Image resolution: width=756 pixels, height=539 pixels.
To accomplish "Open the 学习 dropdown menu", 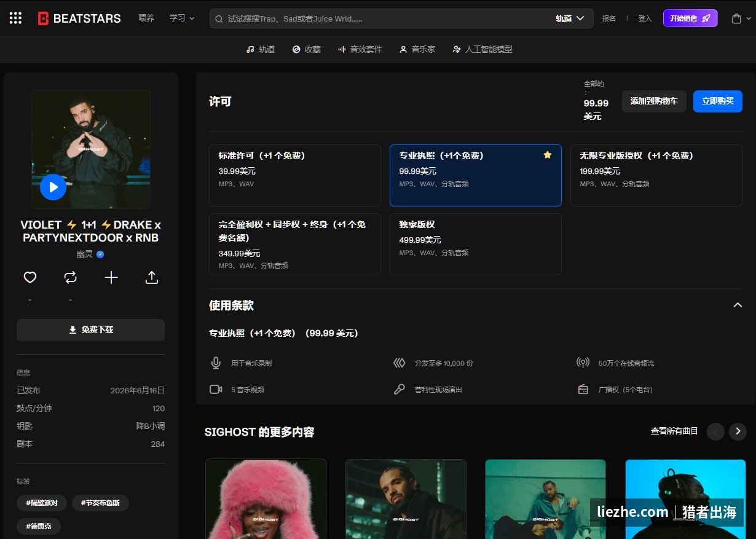I will click(x=182, y=18).
